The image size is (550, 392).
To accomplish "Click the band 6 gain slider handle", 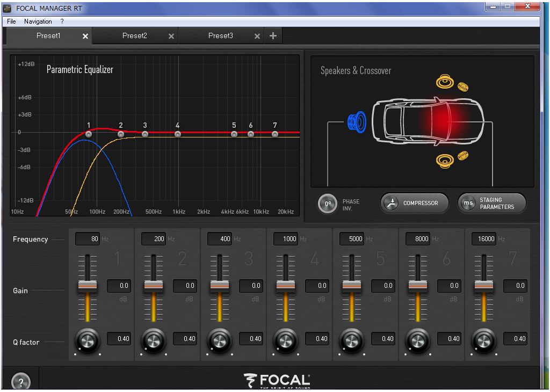I will coord(418,286).
